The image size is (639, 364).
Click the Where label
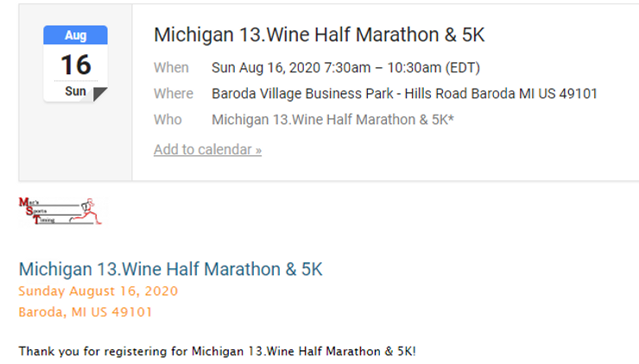(x=174, y=94)
